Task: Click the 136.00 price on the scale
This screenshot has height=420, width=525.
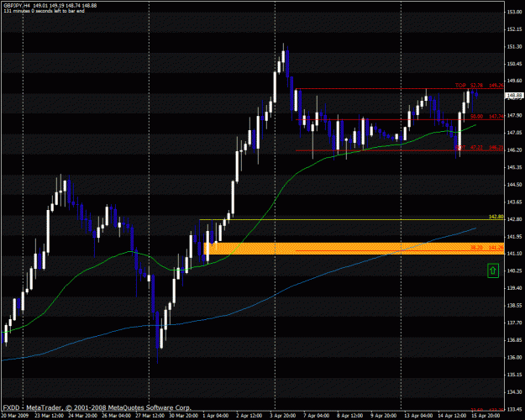Action: 515,357
